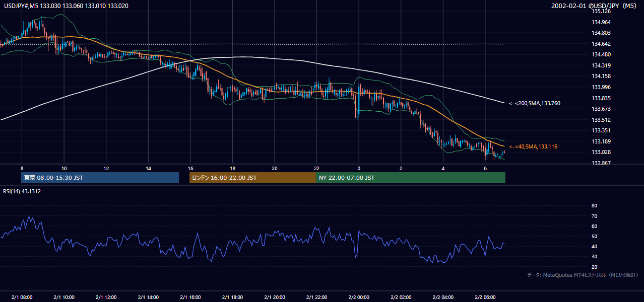Viewport: 644px width, 302px height.
Task: Click the RSI 20 level label
Action: point(595,267)
